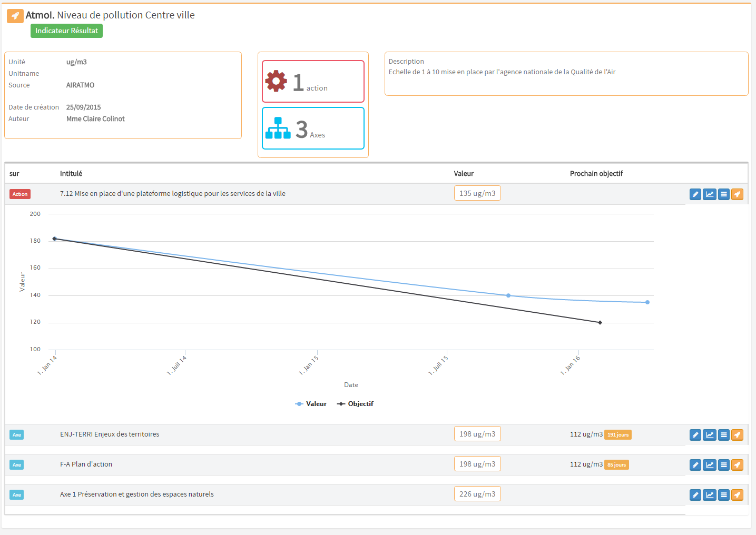Click the 191 jours orange badge
This screenshot has height=535, width=756.
(617, 434)
